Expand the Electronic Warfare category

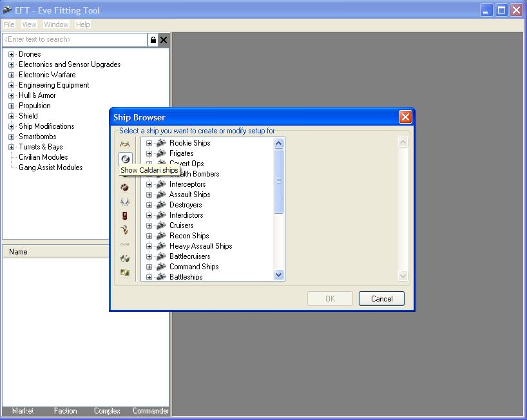tap(11, 75)
